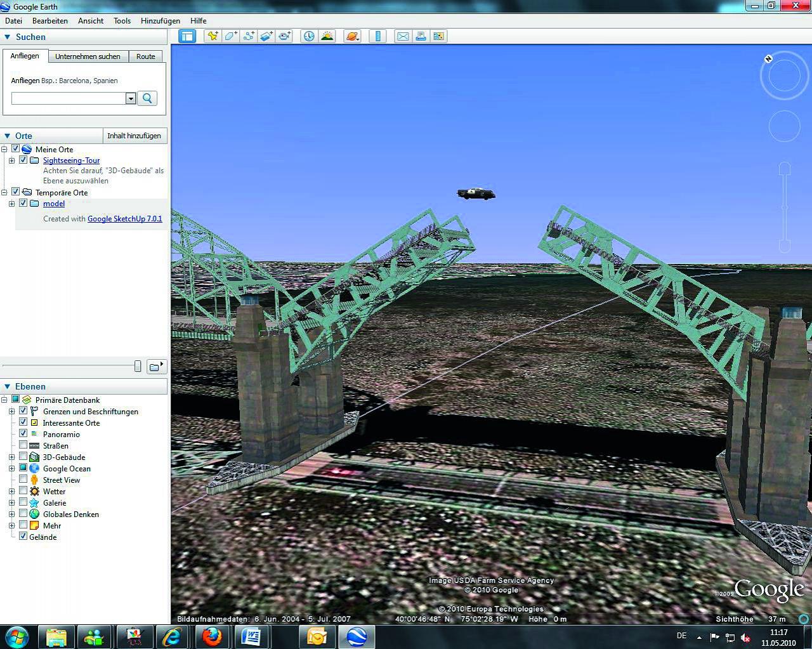The image size is (812, 649).
Task: Open the Google SketchUp 7.0.1 link
Action: 125,219
